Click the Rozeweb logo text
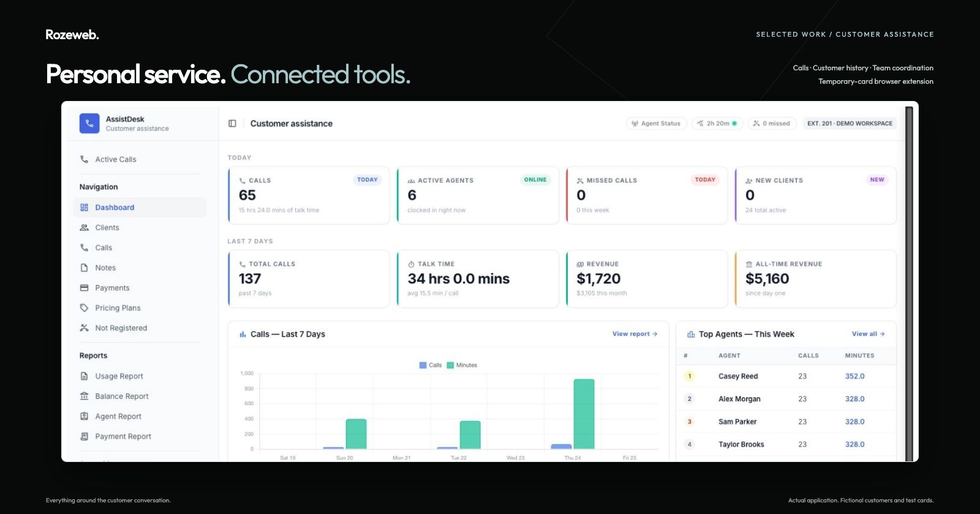 (x=72, y=35)
